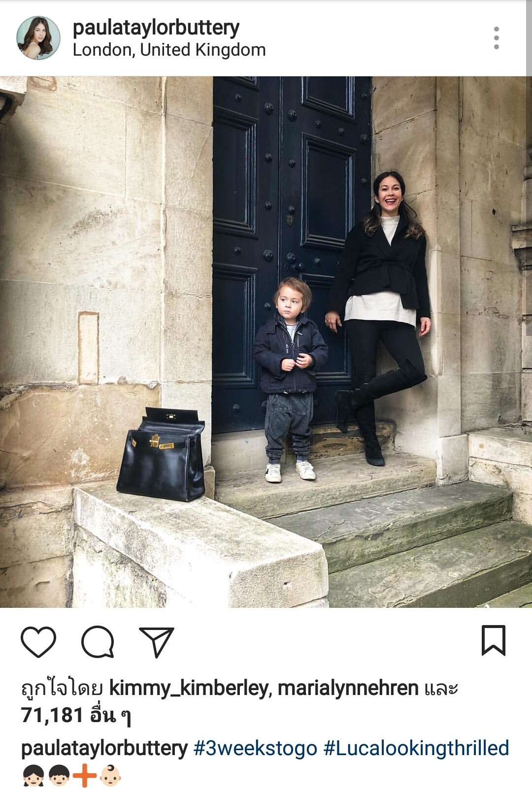Open the paulataylorbuttery username in header
Image resolution: width=532 pixels, height=795 pixels.
[x=156, y=28]
